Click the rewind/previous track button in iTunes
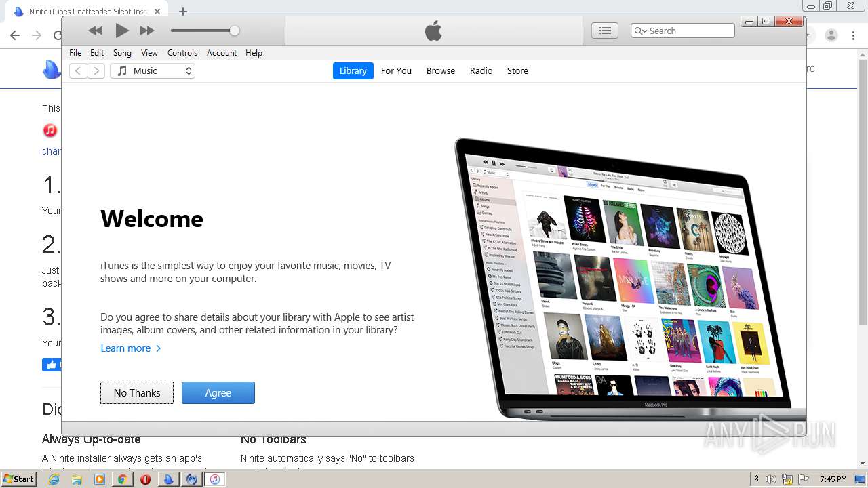 96,30
